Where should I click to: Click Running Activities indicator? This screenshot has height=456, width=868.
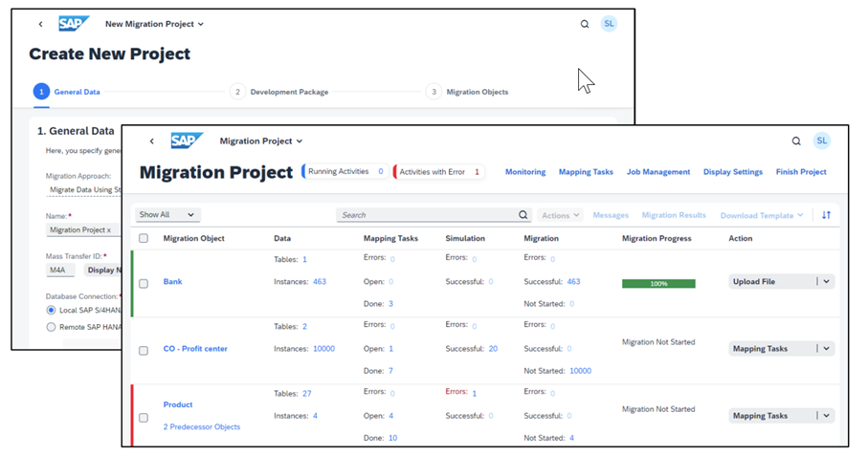coord(345,171)
